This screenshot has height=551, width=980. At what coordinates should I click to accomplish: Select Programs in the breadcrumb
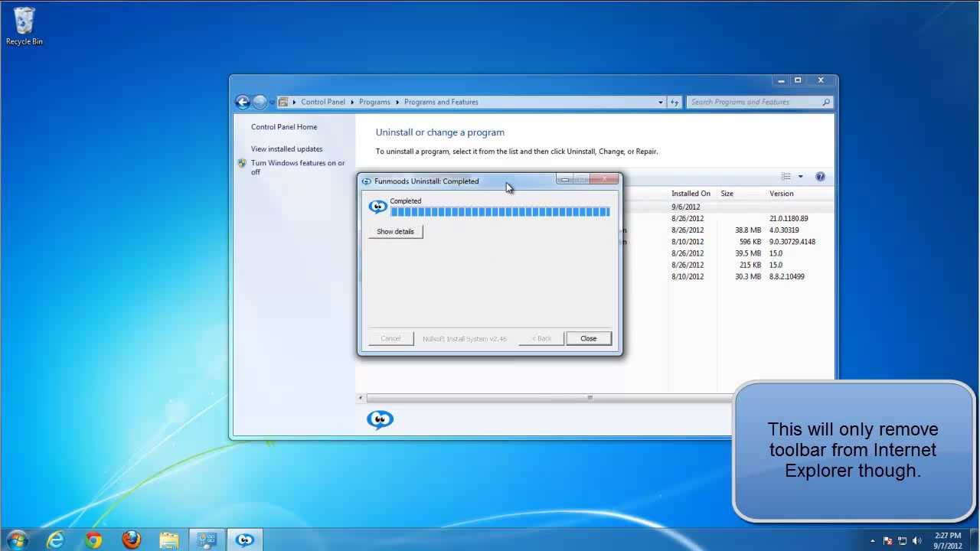click(374, 102)
